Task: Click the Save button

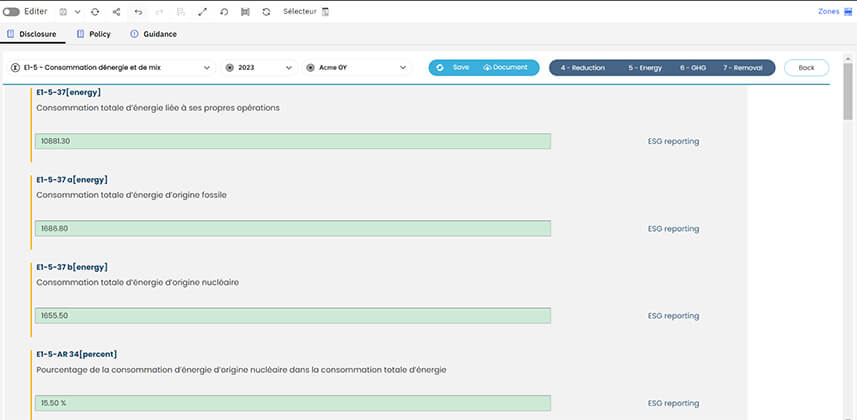Action: tap(454, 67)
